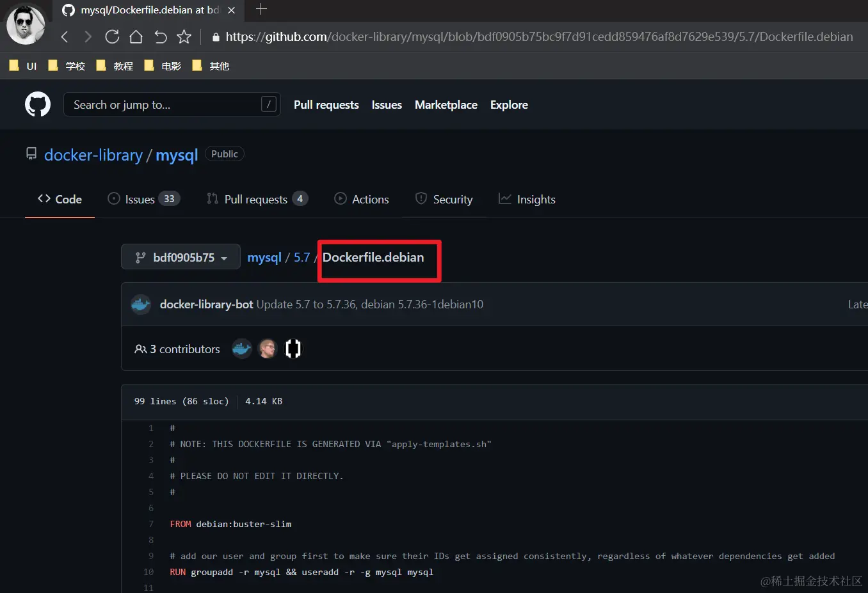The height and width of the screenshot is (593, 868).
Task: Select the repository Pull requests tab
Action: tap(257, 199)
